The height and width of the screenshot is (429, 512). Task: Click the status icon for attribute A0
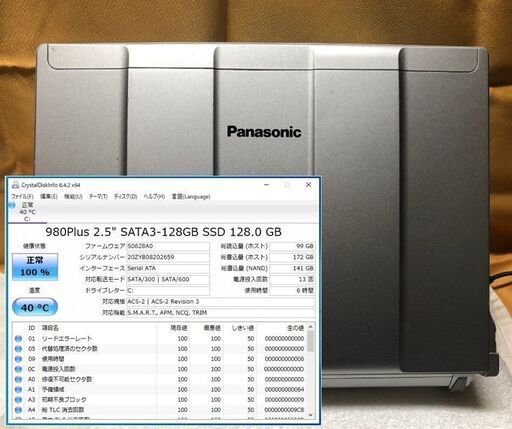click(x=18, y=379)
